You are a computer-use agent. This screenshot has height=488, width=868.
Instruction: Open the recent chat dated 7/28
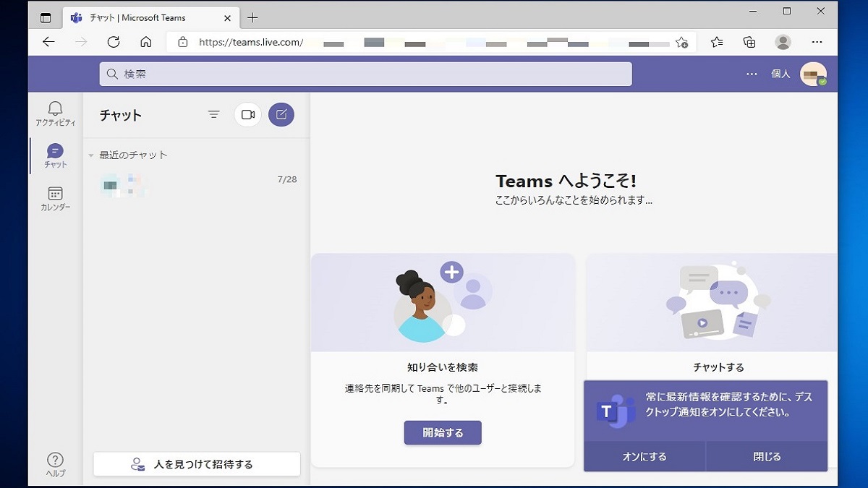(x=195, y=185)
